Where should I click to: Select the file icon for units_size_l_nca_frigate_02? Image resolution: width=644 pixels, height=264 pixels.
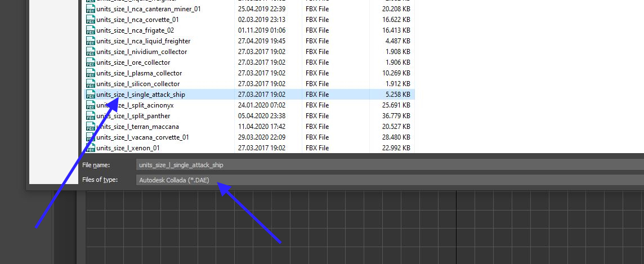pos(90,30)
